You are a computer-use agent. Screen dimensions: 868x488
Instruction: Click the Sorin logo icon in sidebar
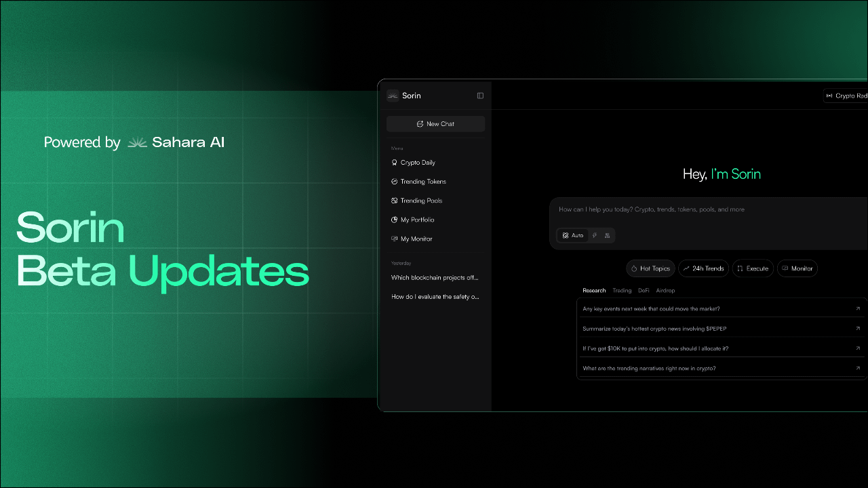click(x=393, y=96)
